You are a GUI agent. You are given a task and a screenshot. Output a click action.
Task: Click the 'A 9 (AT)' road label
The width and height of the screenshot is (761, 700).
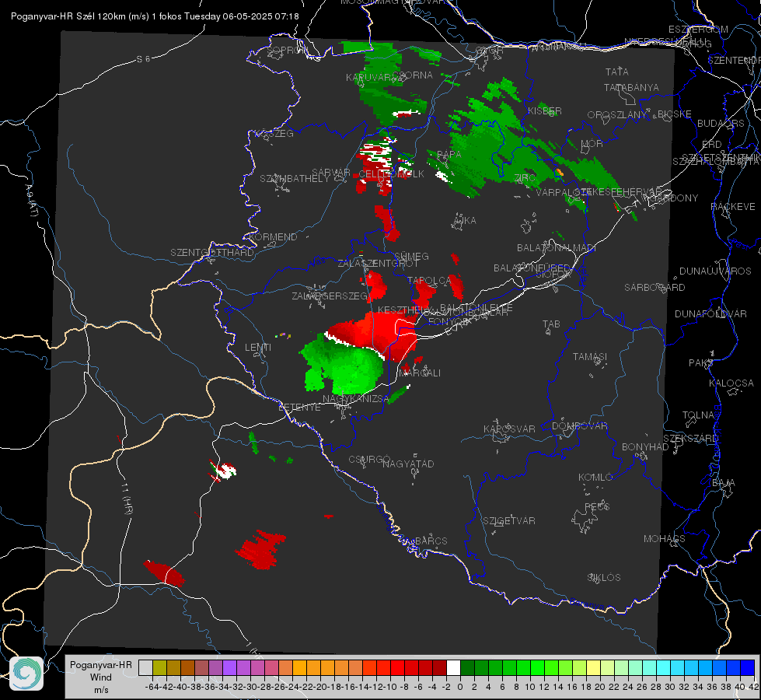tap(31, 201)
